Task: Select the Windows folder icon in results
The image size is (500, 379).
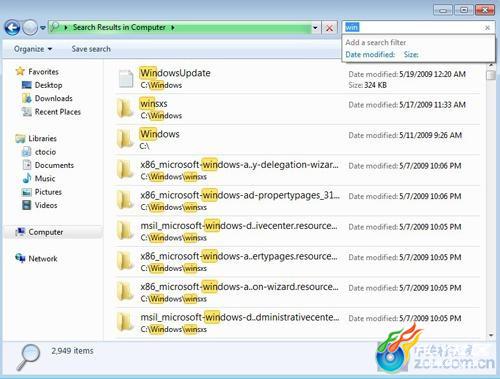Action: click(x=125, y=140)
